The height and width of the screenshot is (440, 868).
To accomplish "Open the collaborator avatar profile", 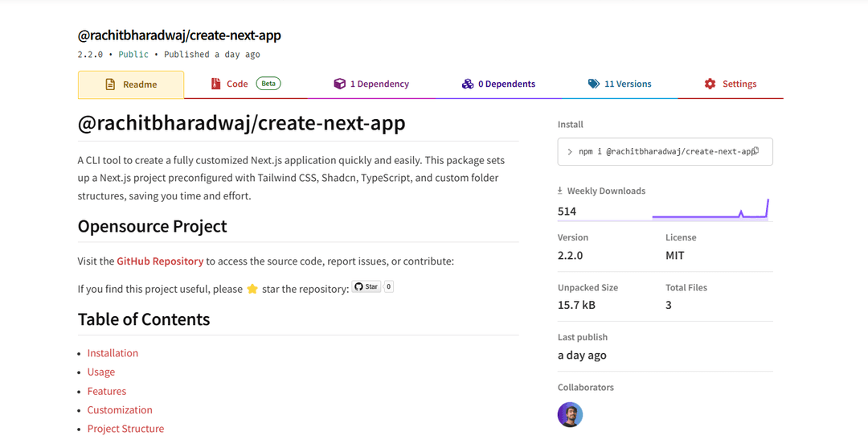I will 570,415.
